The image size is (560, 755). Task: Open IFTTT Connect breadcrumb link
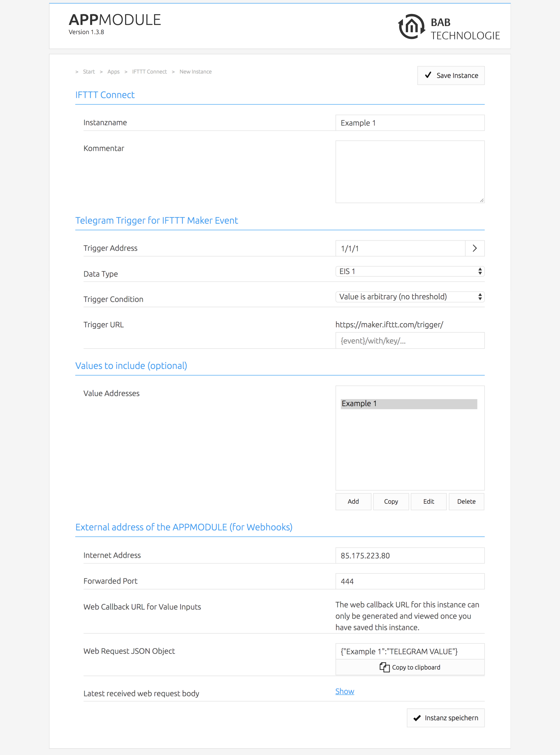(x=149, y=72)
